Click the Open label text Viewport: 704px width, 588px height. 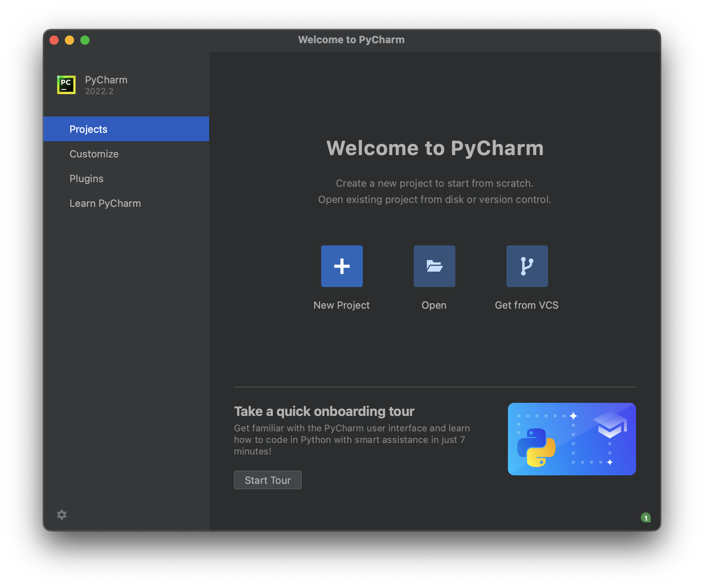(x=434, y=305)
